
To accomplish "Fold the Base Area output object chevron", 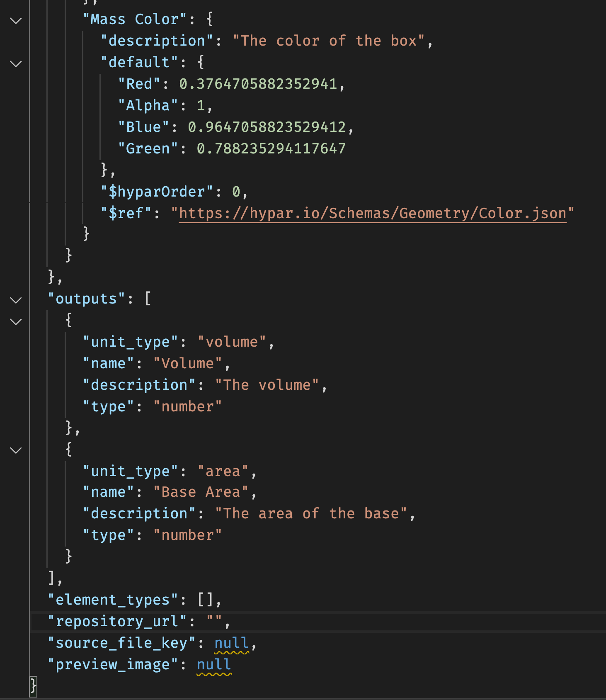I will click(x=16, y=450).
